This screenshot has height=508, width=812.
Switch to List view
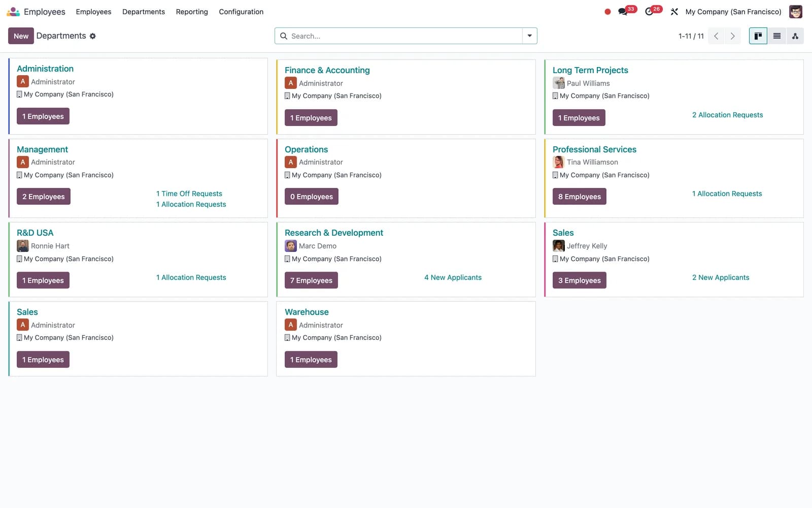click(776, 36)
